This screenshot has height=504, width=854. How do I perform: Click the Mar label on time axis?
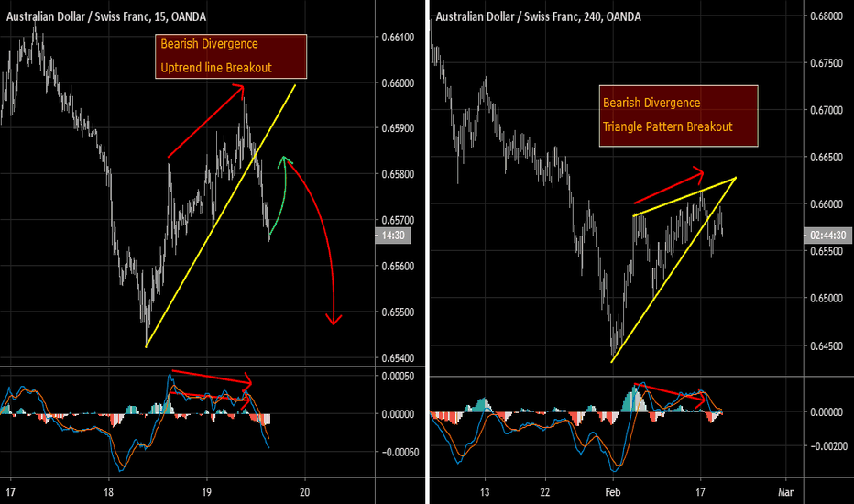[785, 492]
